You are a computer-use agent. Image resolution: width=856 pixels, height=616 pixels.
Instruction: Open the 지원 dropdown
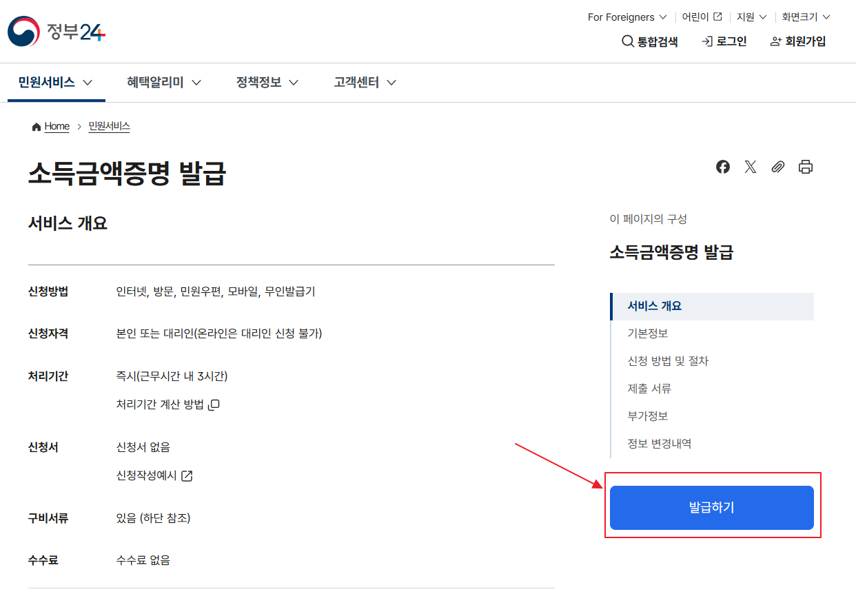tap(751, 17)
